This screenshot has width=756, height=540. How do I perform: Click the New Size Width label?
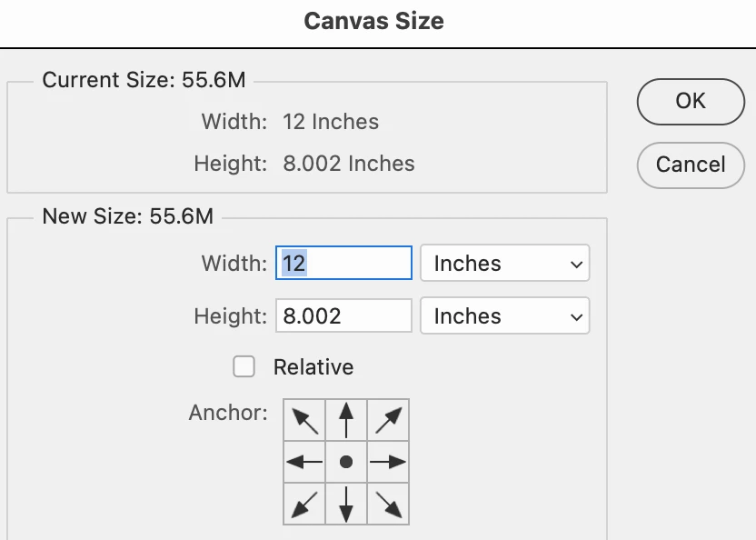(x=234, y=264)
